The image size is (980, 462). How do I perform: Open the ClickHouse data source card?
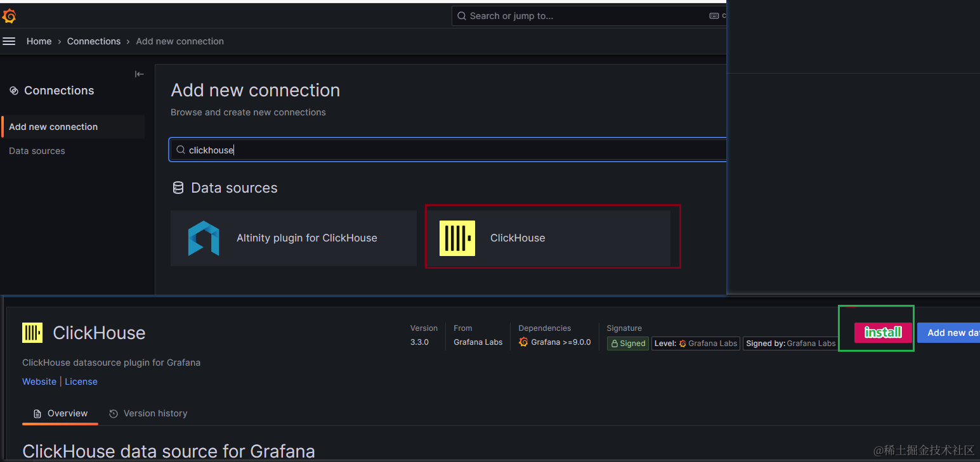pyautogui.click(x=549, y=238)
